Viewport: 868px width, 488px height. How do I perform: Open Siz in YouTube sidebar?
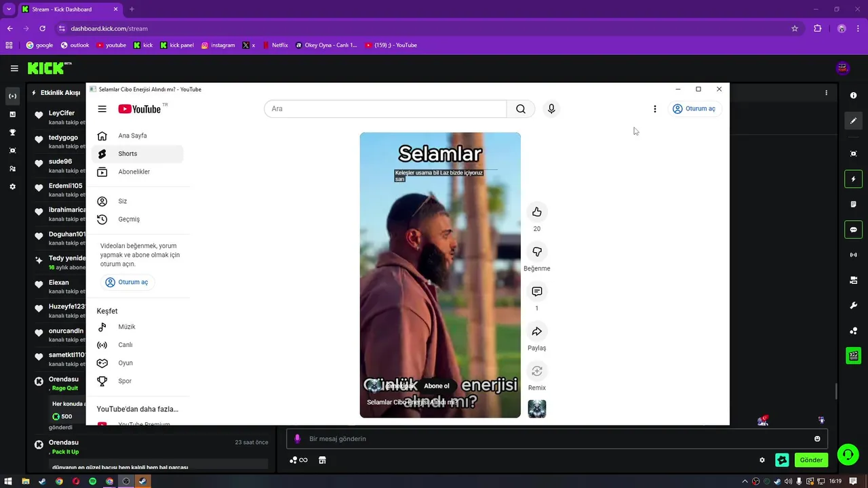click(x=138, y=201)
